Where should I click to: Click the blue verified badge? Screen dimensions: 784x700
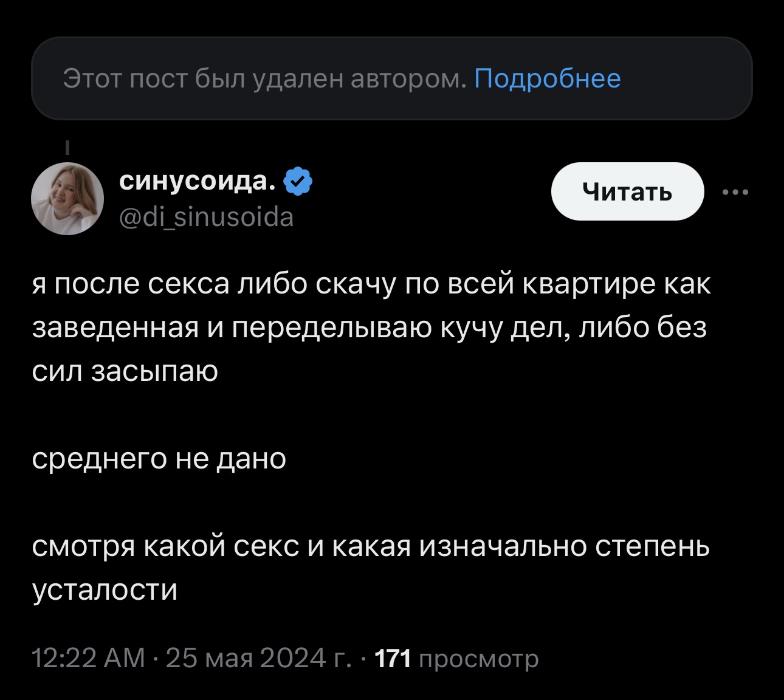(x=298, y=181)
